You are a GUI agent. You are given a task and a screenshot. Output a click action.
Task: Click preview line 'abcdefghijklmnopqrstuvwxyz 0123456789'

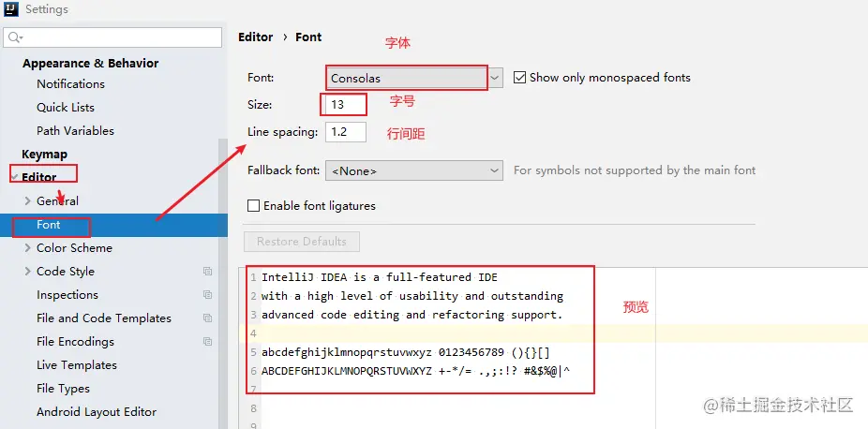point(405,352)
